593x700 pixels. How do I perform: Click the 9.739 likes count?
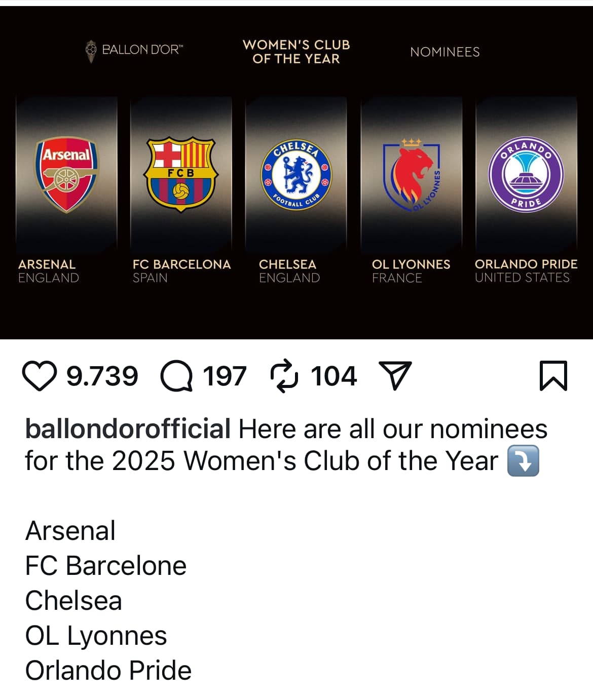coord(102,376)
